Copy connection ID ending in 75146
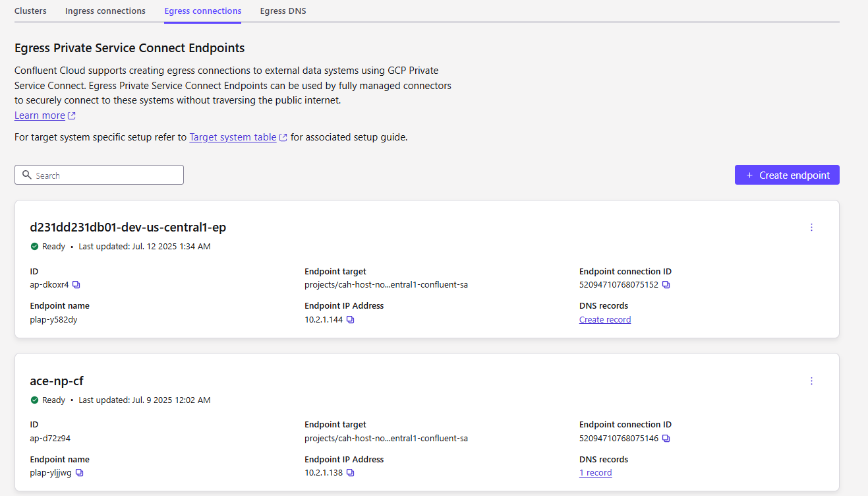This screenshot has height=496, width=868. click(x=666, y=439)
